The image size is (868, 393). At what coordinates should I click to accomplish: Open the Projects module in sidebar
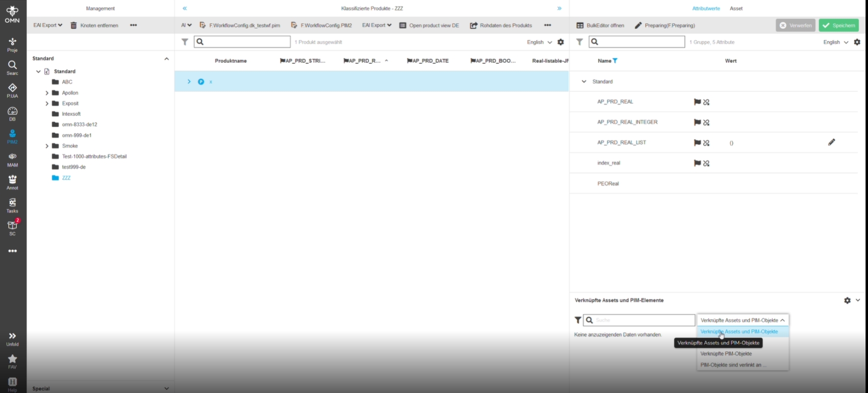(x=12, y=45)
